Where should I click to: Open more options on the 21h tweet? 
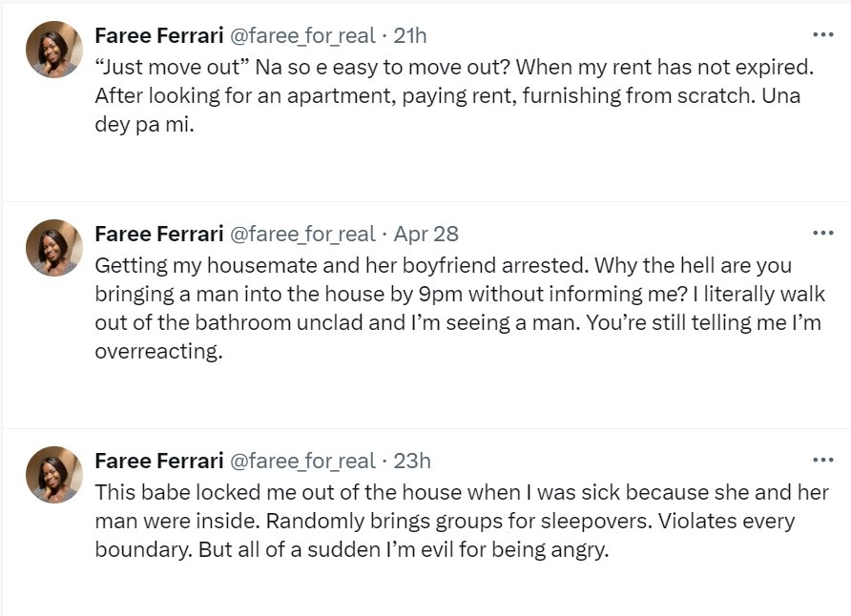pyautogui.click(x=822, y=35)
